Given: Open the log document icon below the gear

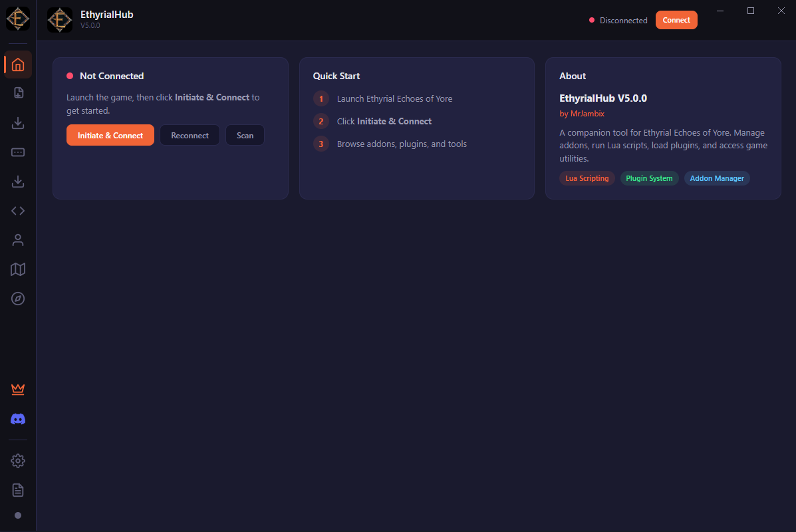Looking at the screenshot, I should (18, 490).
